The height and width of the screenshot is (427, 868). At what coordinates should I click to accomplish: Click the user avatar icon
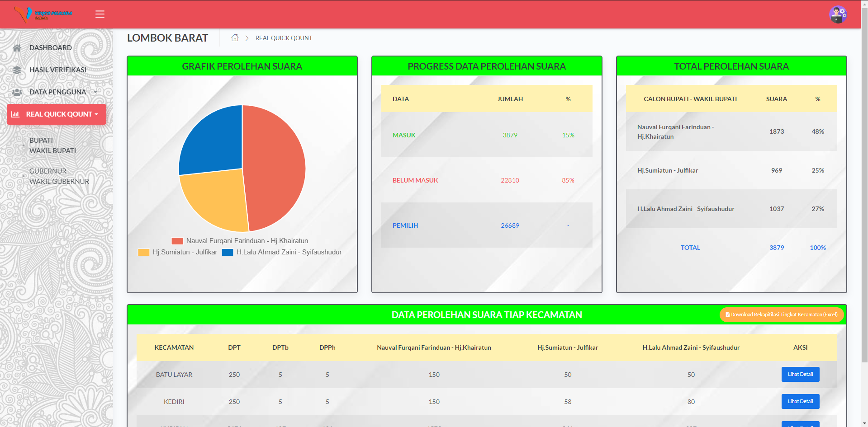click(x=838, y=14)
